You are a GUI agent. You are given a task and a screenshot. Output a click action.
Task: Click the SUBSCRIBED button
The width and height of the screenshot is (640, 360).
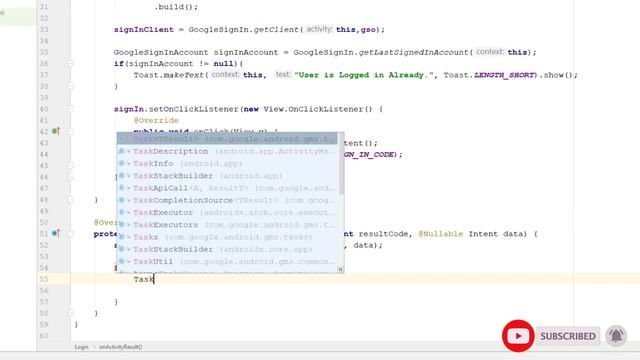click(568, 336)
